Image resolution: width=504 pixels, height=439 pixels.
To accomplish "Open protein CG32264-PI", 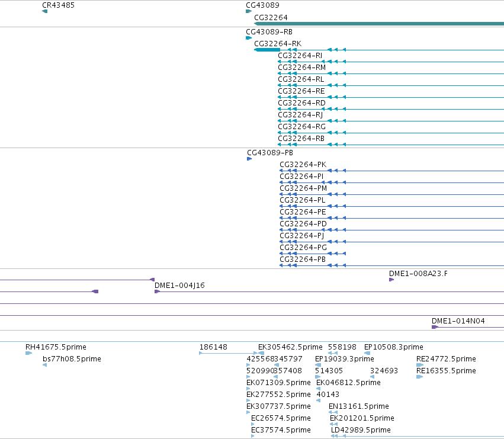I will pos(301,177).
